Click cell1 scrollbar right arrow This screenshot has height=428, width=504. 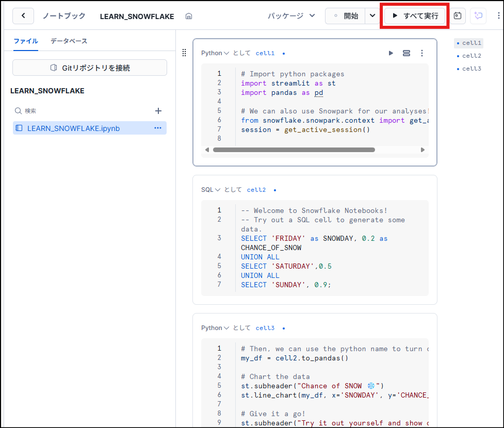pyautogui.click(x=422, y=150)
